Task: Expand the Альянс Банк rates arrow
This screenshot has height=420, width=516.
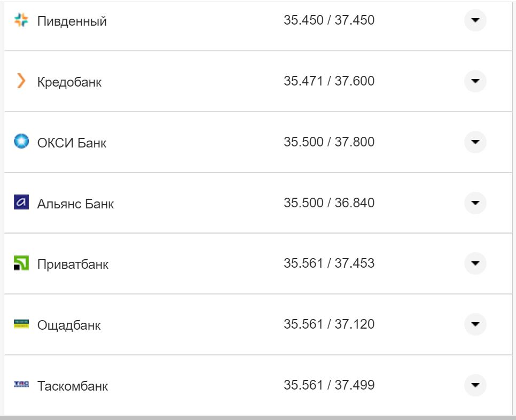Action: pyautogui.click(x=475, y=203)
